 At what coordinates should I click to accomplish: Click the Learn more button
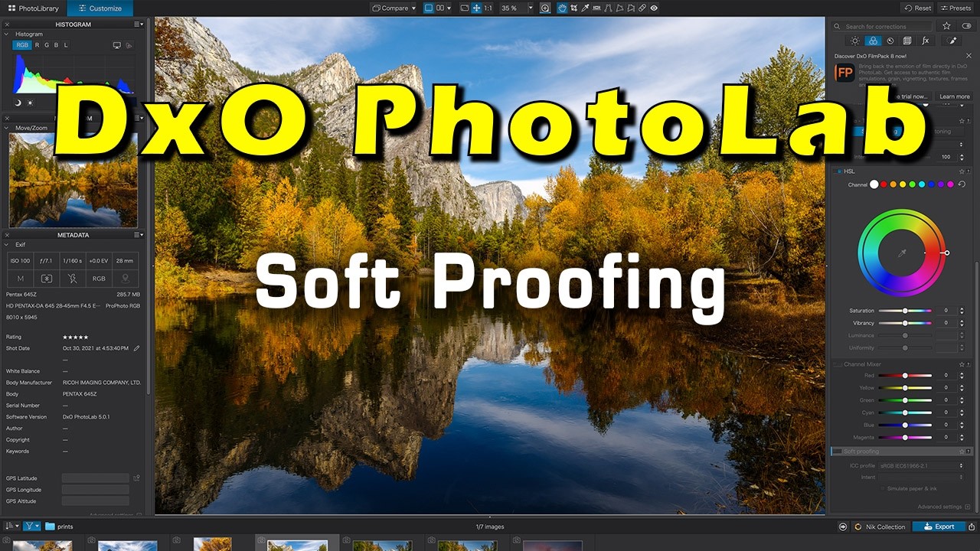click(955, 96)
